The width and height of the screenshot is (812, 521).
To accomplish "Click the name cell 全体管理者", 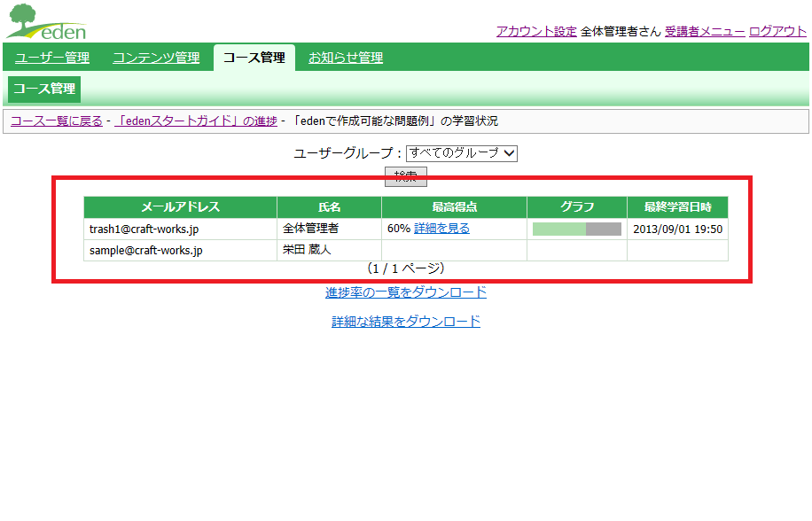I will click(x=330, y=229).
